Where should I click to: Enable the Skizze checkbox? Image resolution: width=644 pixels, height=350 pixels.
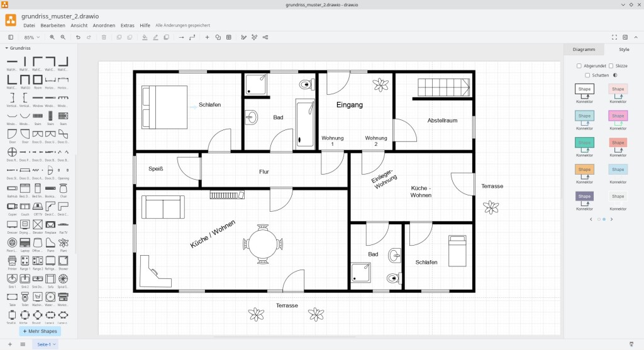pos(611,65)
